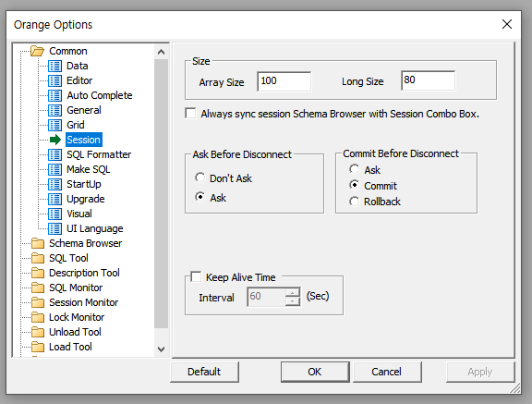
Task: Open the Grid options page
Action: pos(76,125)
